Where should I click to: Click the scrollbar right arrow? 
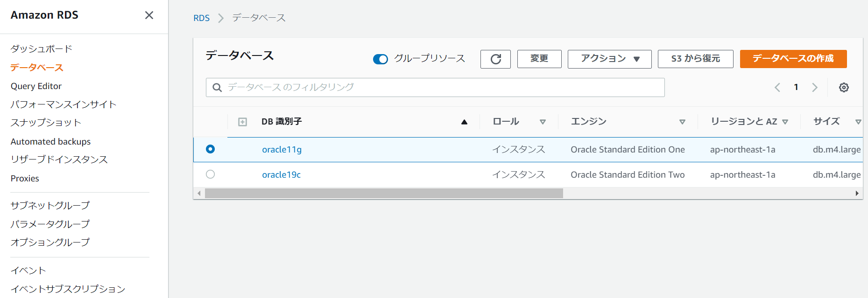tap(857, 194)
